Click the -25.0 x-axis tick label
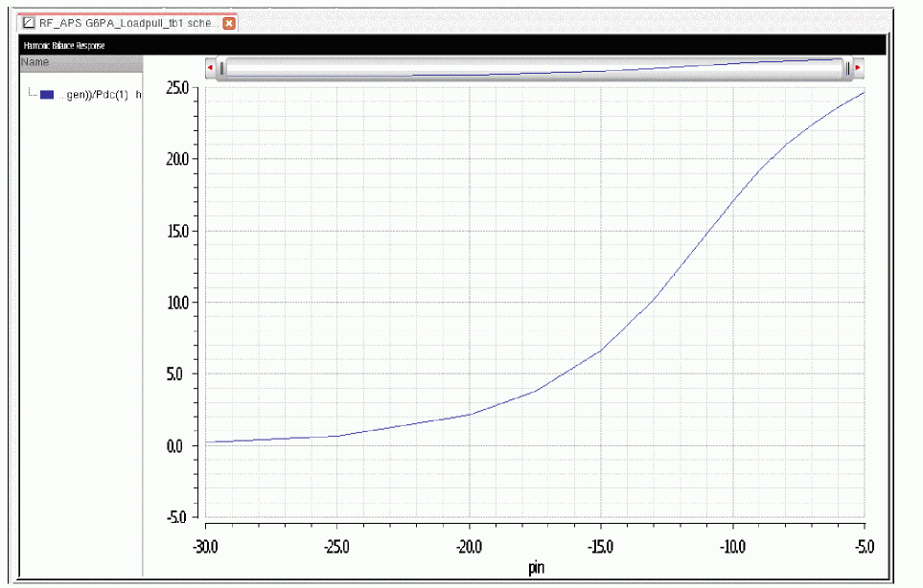Screen dimensions: 923x588 337,547
